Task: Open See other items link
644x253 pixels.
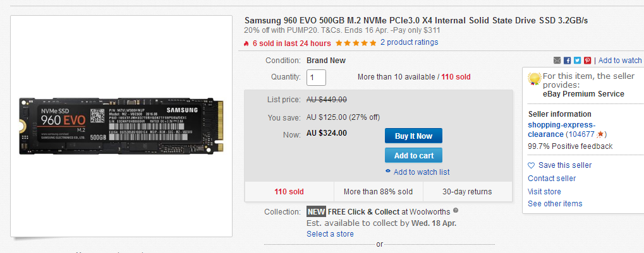Action: 555,203
